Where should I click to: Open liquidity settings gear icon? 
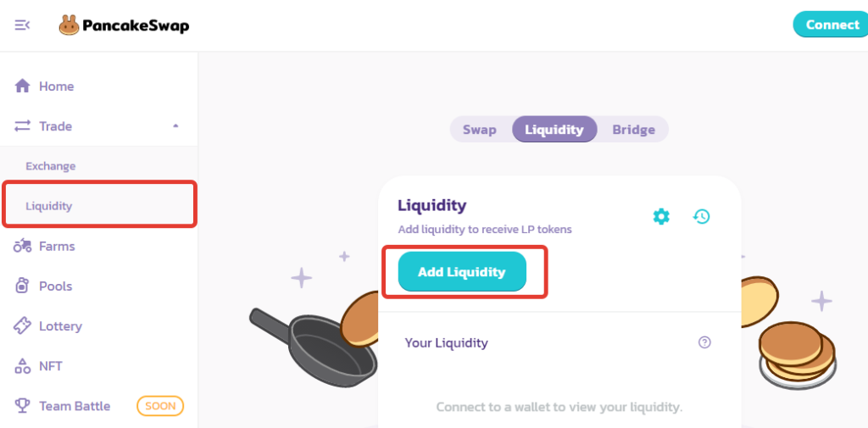coord(661,216)
